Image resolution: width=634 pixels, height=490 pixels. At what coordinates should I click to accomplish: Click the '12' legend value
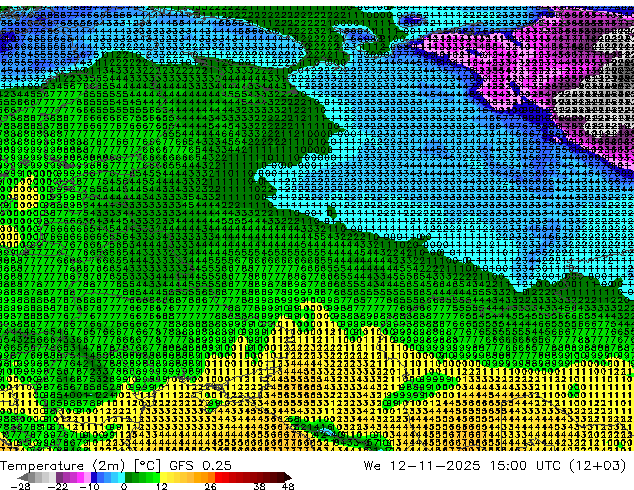(162, 486)
